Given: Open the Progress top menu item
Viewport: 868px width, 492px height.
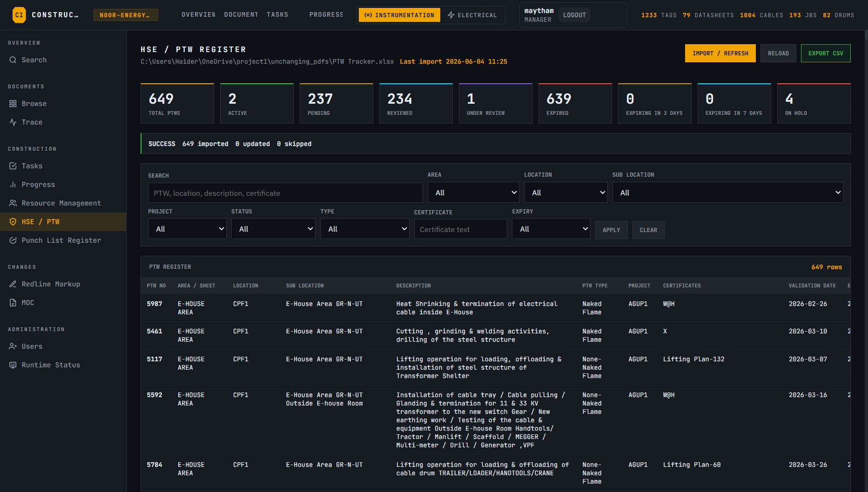Looking at the screenshot, I should pyautogui.click(x=326, y=15).
